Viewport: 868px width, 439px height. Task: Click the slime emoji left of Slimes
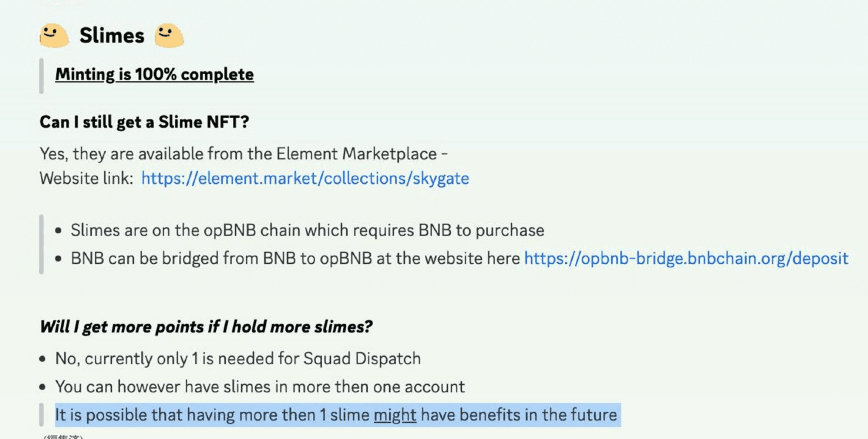(54, 36)
